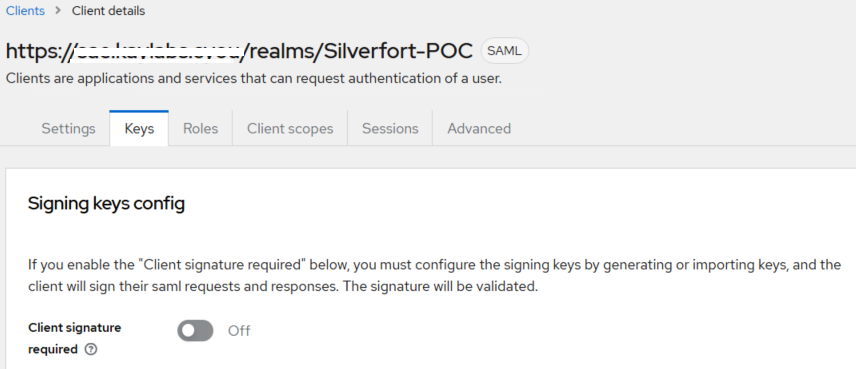Click the breadcrumb chevron separator

click(x=58, y=11)
